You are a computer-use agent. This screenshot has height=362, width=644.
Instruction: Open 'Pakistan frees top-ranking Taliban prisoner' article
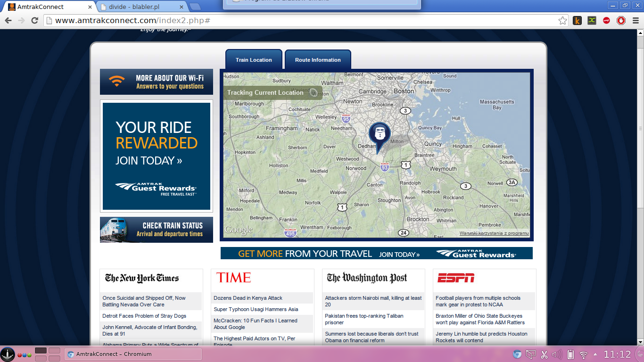[364, 319]
